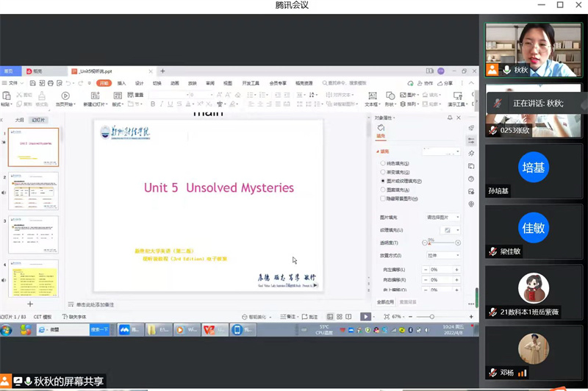
Task: Open the 图片填充 请选择图片 dropdown
Action: [442, 218]
